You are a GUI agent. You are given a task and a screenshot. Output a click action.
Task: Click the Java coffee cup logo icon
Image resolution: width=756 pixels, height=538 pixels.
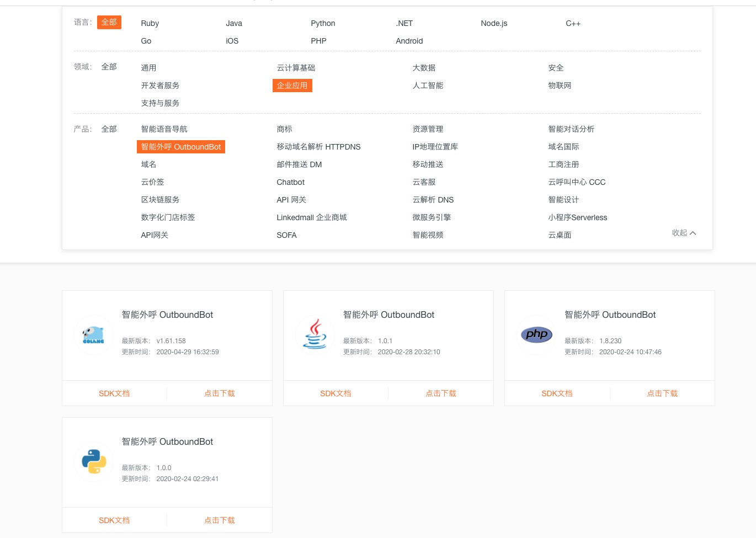pos(315,334)
